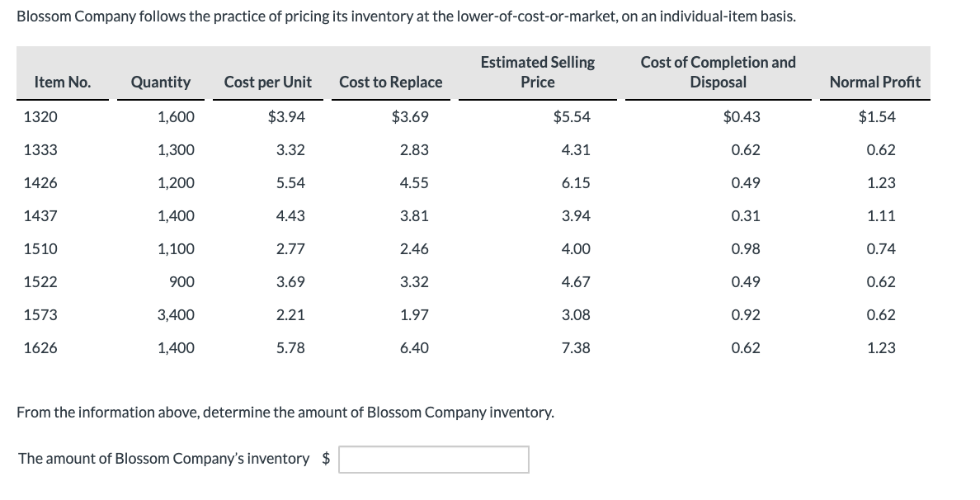Image resolution: width=980 pixels, height=500 pixels.
Task: Click the problem statement about Blossom Company
Action: (406, 17)
